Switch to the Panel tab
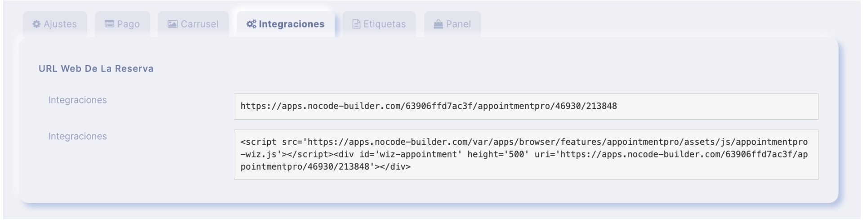The height and width of the screenshot is (224, 868). click(452, 24)
